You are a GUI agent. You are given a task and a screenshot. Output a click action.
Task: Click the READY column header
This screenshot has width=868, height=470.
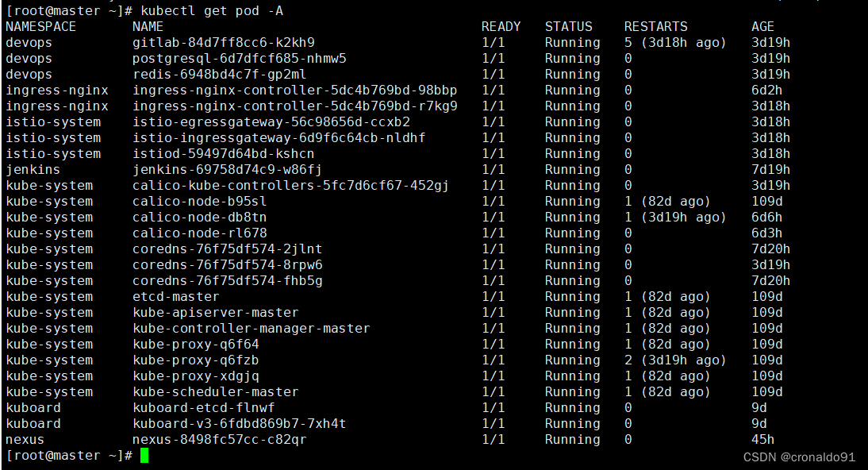point(501,27)
